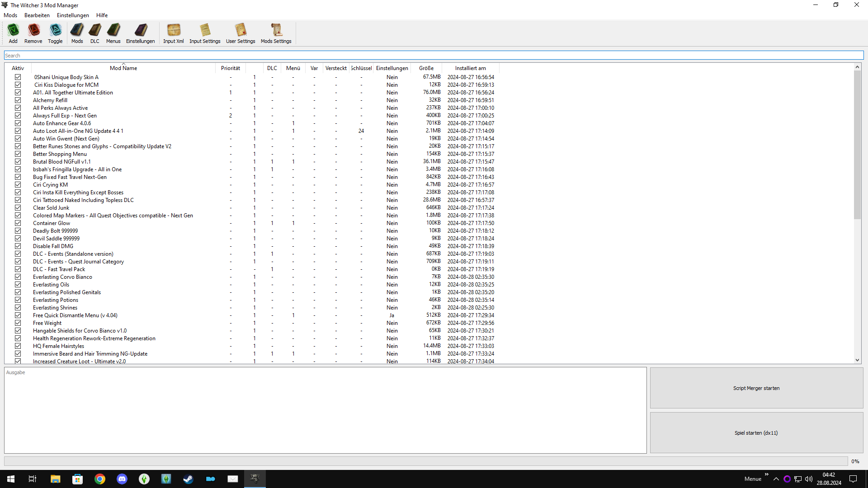868x488 pixels.
Task: Select the Everlasting Potions mod name
Action: 56,300
